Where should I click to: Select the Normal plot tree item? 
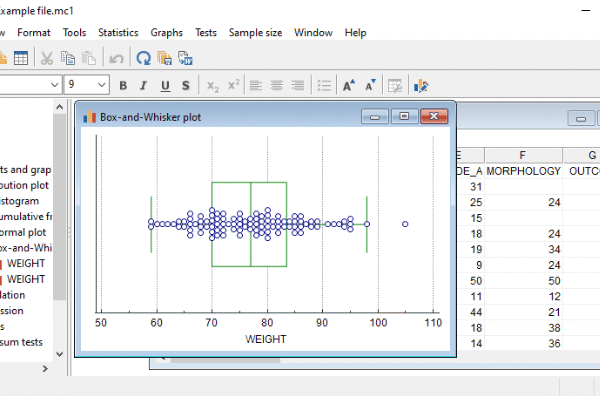(23, 232)
